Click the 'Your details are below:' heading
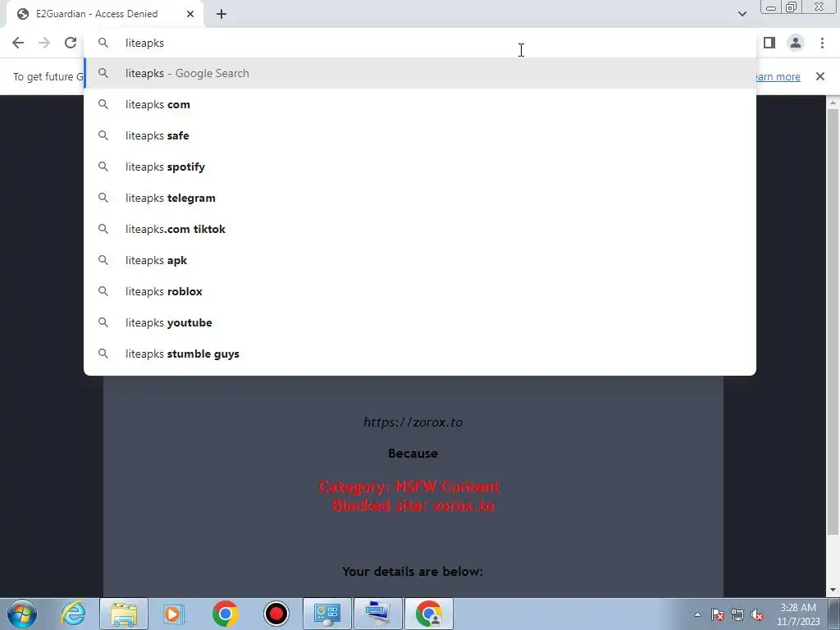The width and height of the screenshot is (840, 630). [413, 572]
